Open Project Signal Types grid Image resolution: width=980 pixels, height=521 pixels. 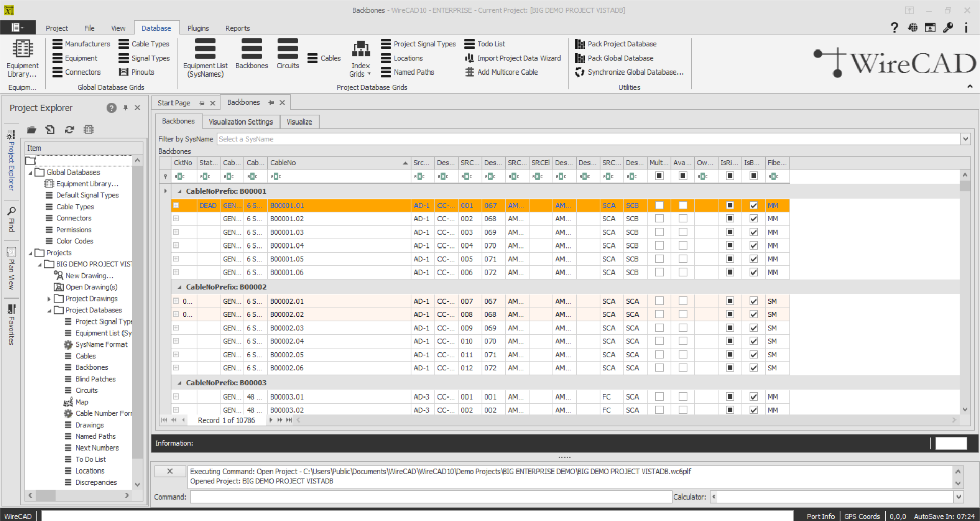(x=419, y=44)
